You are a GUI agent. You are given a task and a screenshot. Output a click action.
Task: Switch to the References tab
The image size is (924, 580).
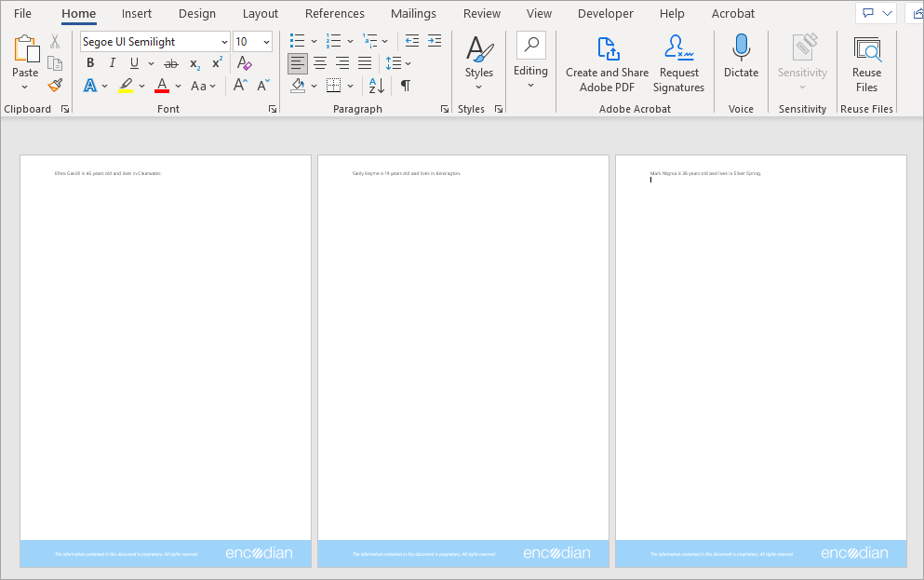335,14
